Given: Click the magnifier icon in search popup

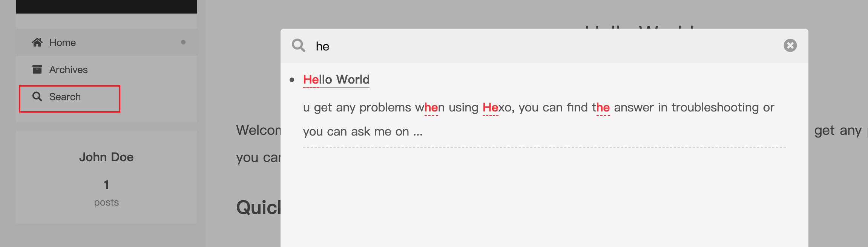Looking at the screenshot, I should point(298,46).
